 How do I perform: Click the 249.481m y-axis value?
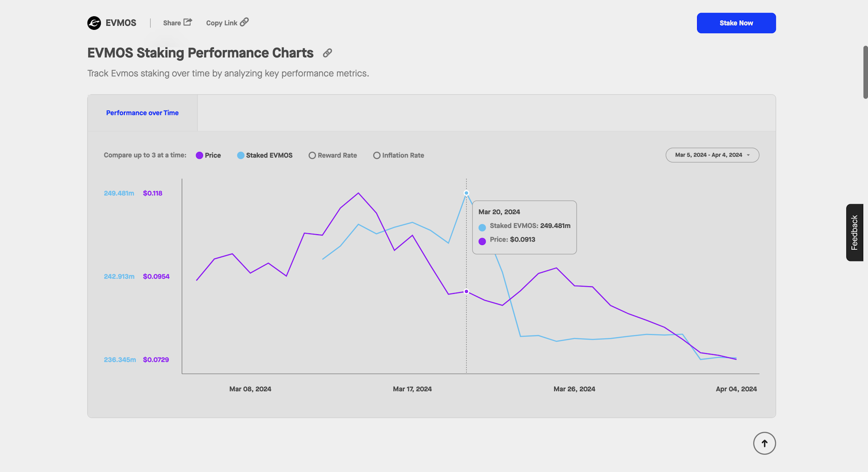[119, 193]
